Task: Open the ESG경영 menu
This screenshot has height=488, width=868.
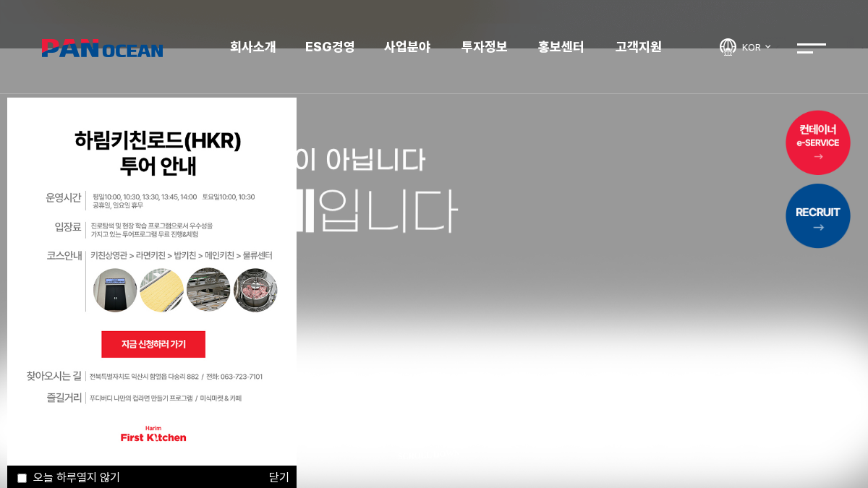Action: pyautogui.click(x=330, y=47)
